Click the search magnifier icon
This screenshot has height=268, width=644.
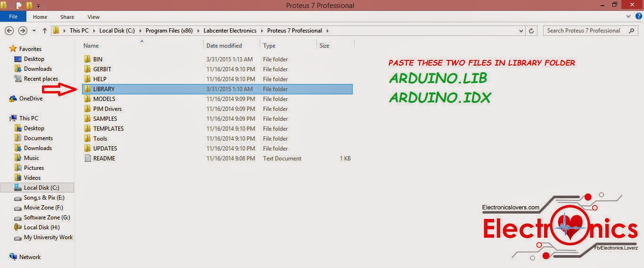632,31
